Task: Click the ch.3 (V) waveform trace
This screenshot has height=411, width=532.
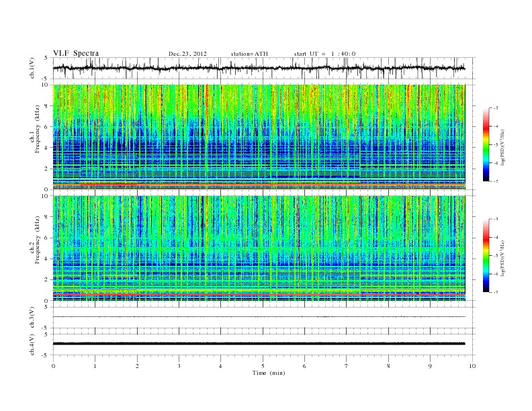Action: 259,317
